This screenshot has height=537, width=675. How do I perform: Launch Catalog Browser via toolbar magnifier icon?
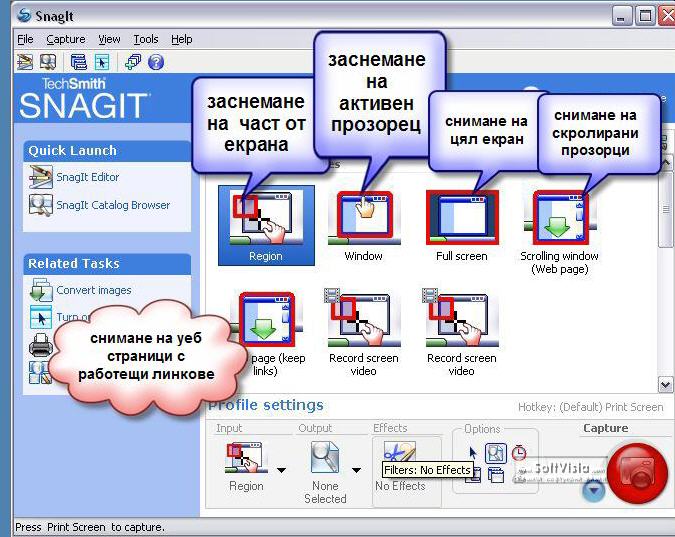point(48,62)
